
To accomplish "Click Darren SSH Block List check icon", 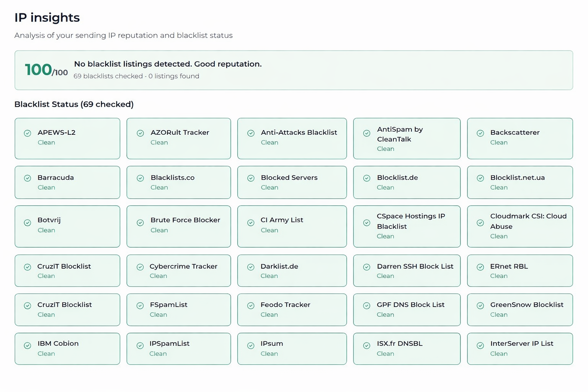I will pos(367,267).
